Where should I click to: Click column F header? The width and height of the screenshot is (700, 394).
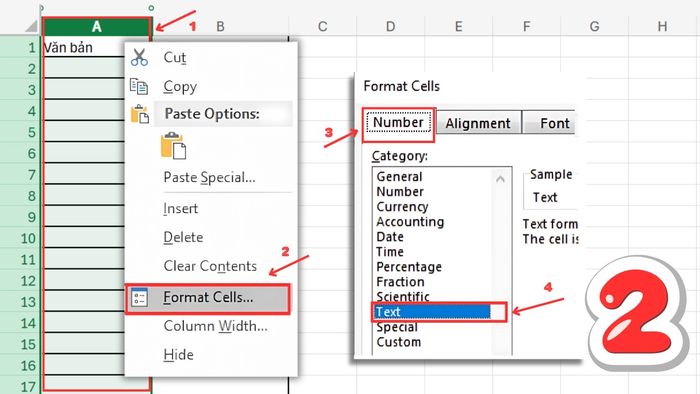(526, 27)
